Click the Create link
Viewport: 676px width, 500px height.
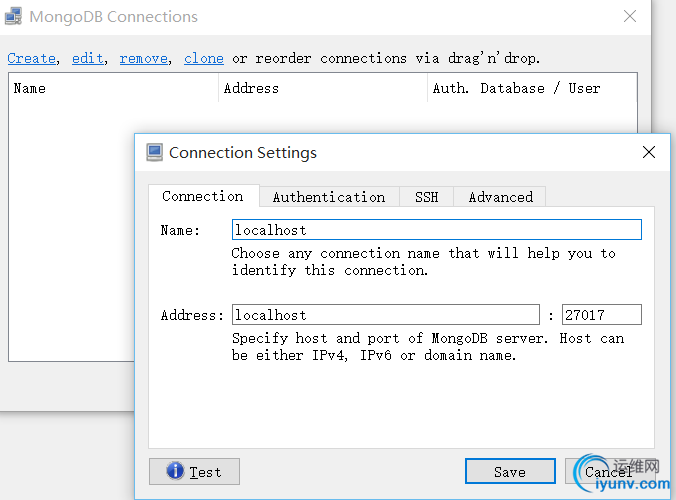[31, 58]
